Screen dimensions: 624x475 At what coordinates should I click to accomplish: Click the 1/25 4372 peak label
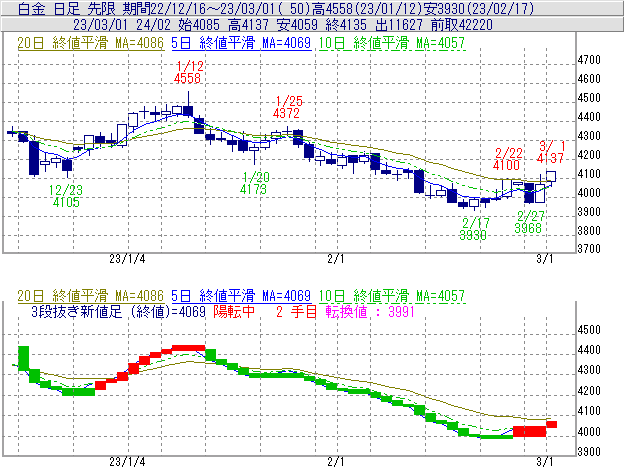pos(288,107)
